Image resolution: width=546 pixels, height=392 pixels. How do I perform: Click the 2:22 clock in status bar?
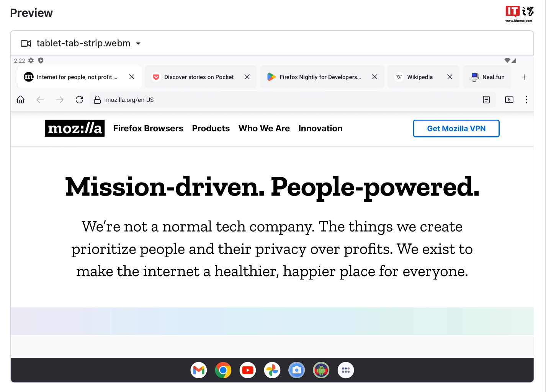tap(20, 60)
